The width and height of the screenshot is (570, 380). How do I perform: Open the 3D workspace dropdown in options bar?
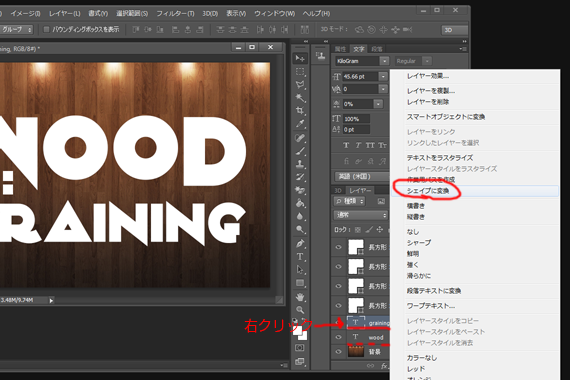tap(454, 30)
